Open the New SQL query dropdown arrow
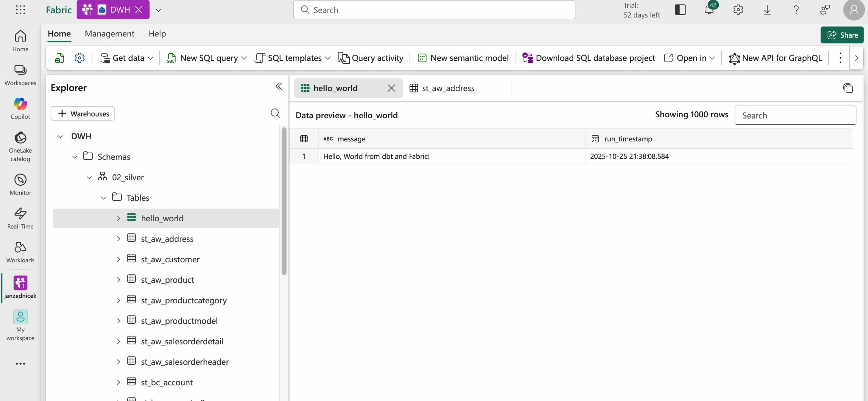Viewport: 868px width, 401px height. [x=244, y=58]
